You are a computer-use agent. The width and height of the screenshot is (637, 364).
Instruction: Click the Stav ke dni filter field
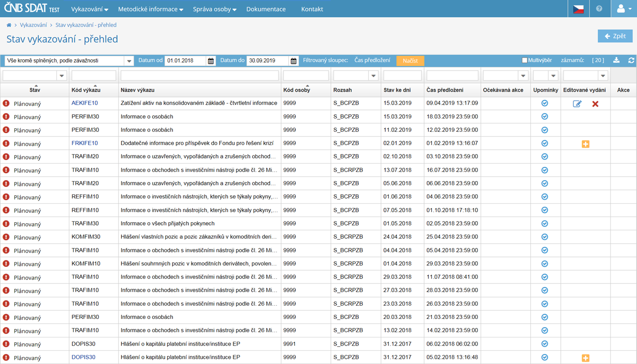point(402,76)
